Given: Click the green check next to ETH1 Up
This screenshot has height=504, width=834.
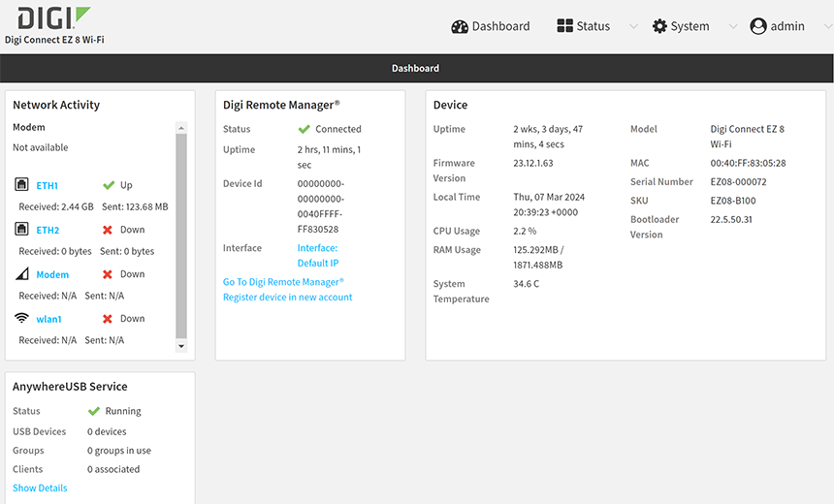Looking at the screenshot, I should [x=109, y=185].
